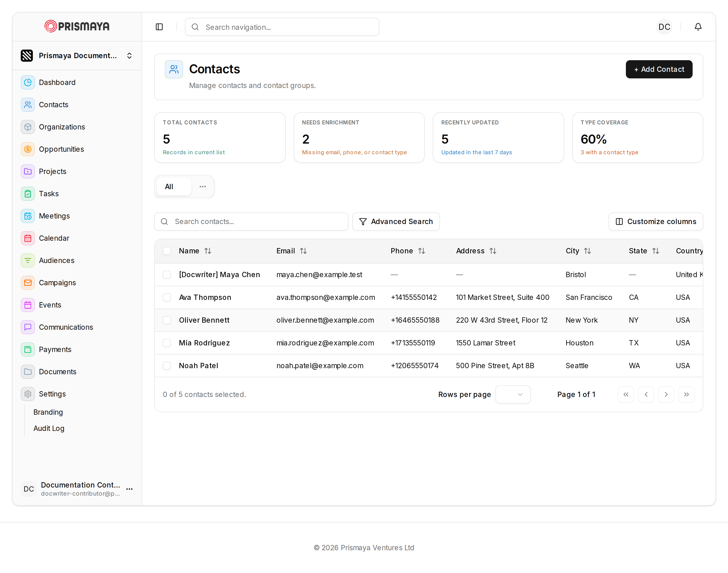728x573 pixels.
Task: Click mia.rodriguez@example.com email cell
Action: (325, 343)
